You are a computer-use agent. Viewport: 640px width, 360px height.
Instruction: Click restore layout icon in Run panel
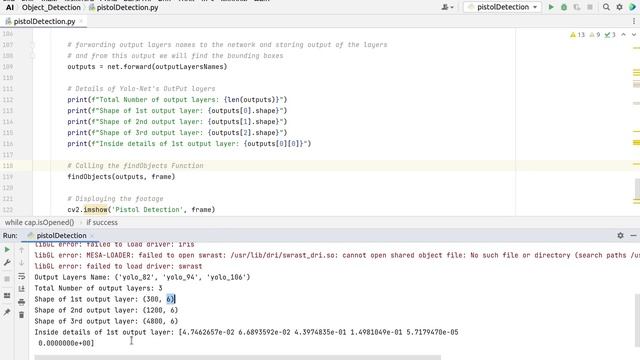(x=7, y=296)
